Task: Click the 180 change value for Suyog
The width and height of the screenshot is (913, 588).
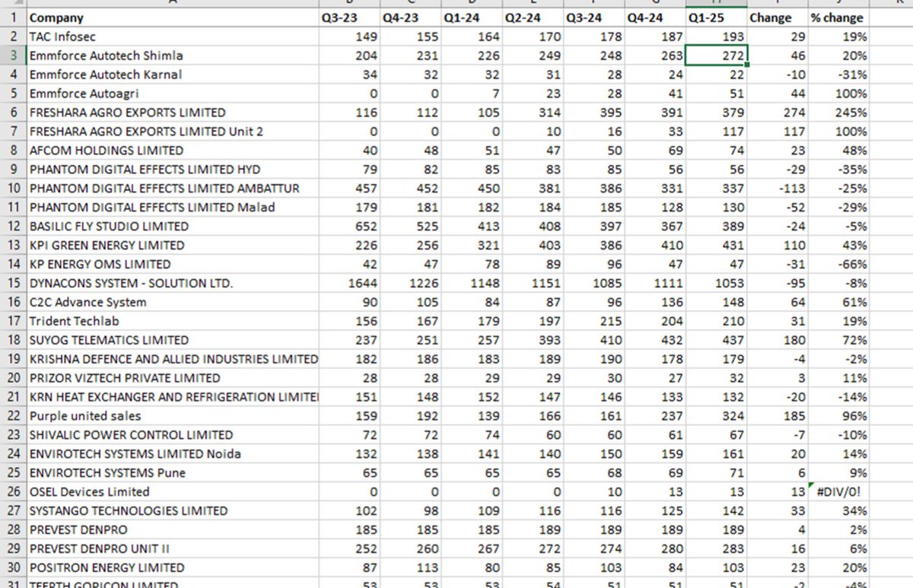Action: (778, 340)
